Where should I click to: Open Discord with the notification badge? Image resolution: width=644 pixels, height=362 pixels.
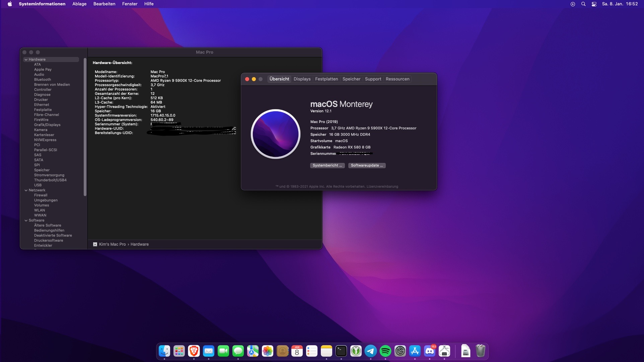429,351
